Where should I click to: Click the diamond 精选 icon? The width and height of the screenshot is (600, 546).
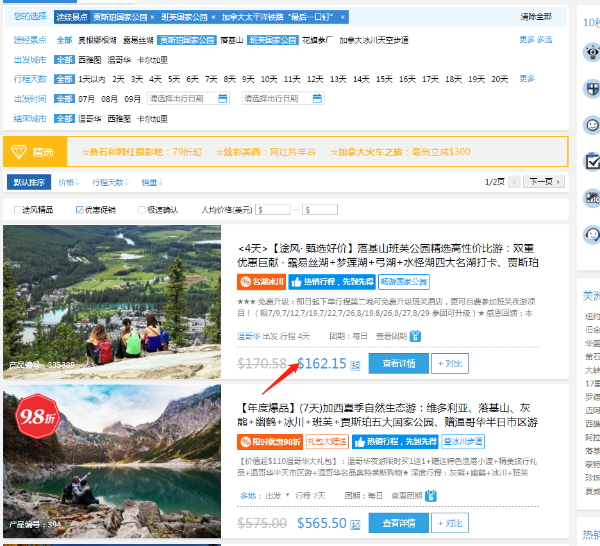19,152
